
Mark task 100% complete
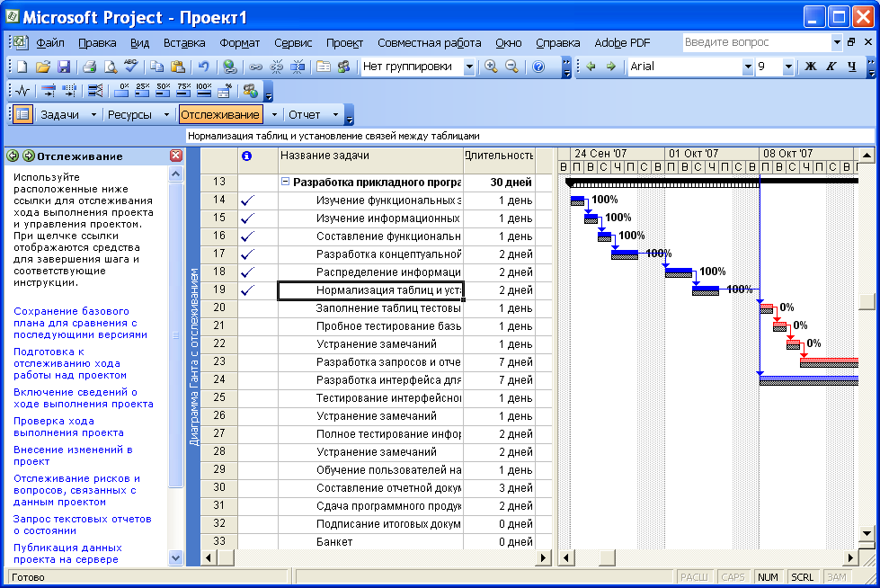[204, 91]
